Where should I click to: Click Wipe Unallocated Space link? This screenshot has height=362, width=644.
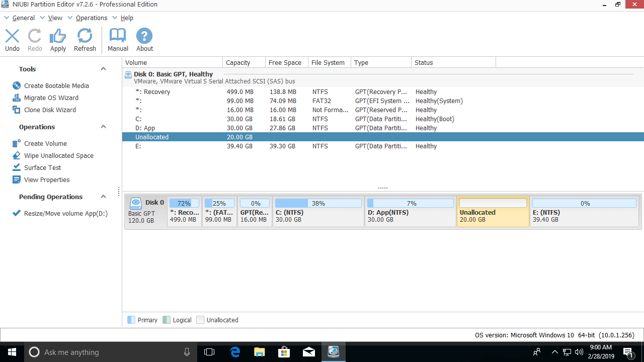58,156
